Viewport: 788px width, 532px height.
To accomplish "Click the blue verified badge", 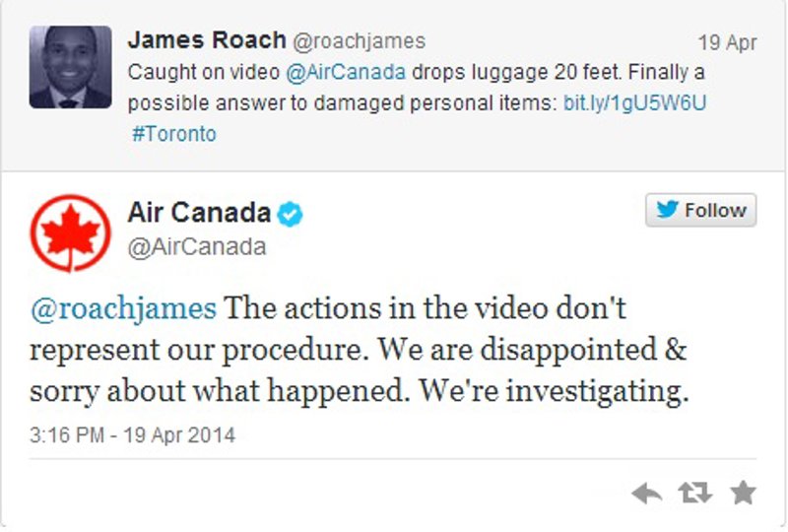I will click(290, 214).
